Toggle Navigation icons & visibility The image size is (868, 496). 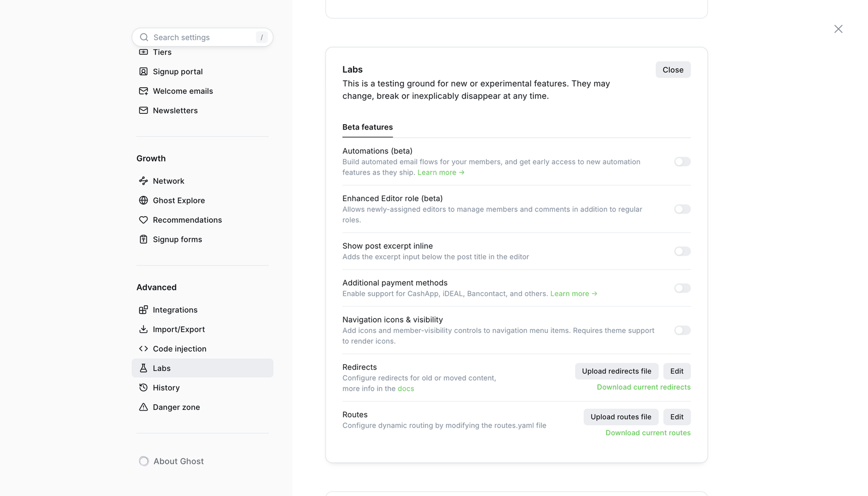pos(682,331)
